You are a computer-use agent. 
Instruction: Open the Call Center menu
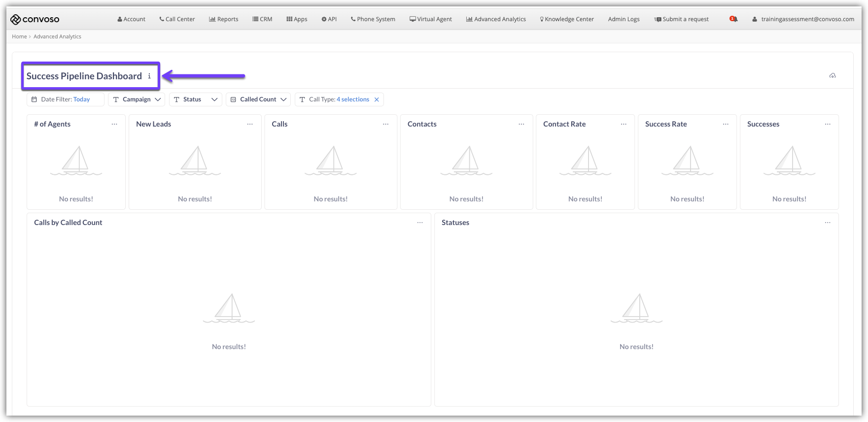pyautogui.click(x=177, y=19)
